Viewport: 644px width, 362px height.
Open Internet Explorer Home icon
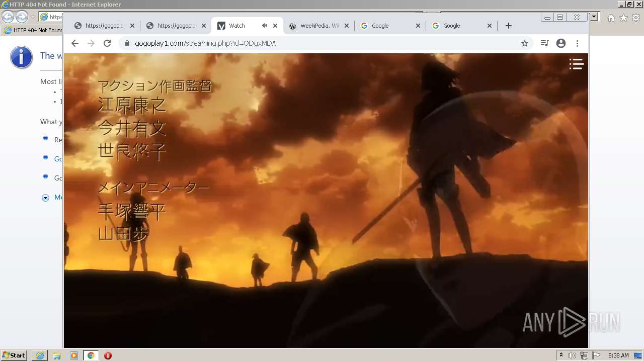click(611, 18)
